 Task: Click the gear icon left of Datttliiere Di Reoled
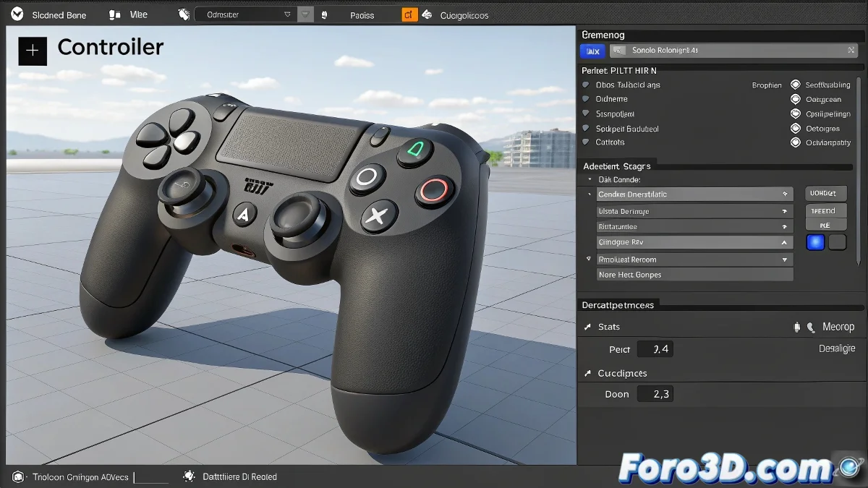point(190,476)
